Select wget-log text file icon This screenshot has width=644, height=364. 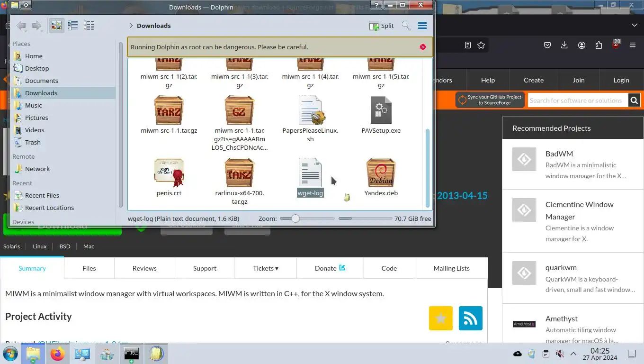pos(310,173)
